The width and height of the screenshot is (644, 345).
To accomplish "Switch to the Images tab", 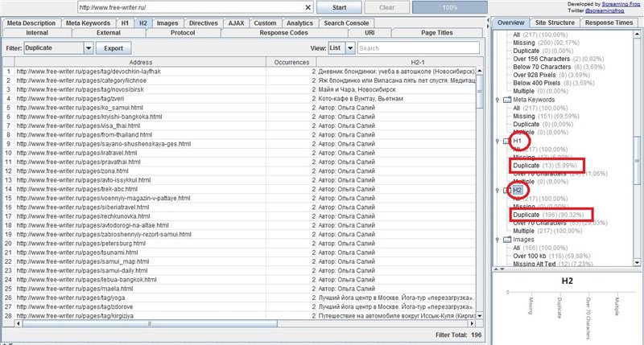I will click(167, 23).
